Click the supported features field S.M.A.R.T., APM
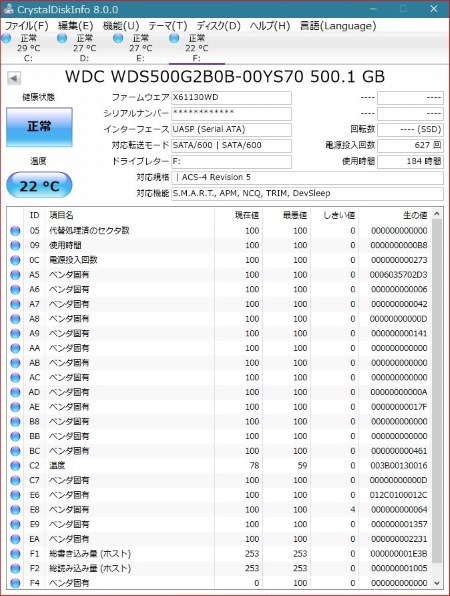450x596 pixels. click(x=307, y=193)
